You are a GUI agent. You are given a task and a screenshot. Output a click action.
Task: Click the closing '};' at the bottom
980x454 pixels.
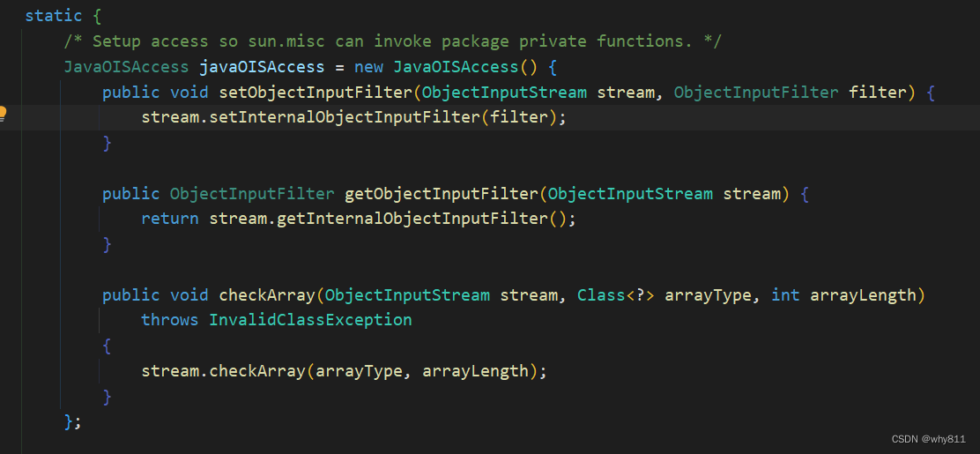pos(72,421)
